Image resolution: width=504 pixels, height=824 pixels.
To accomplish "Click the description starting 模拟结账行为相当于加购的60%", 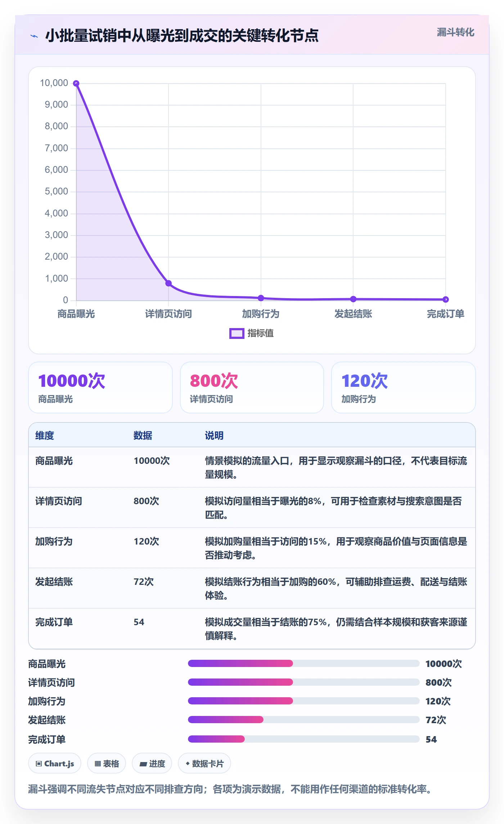I will [336, 588].
